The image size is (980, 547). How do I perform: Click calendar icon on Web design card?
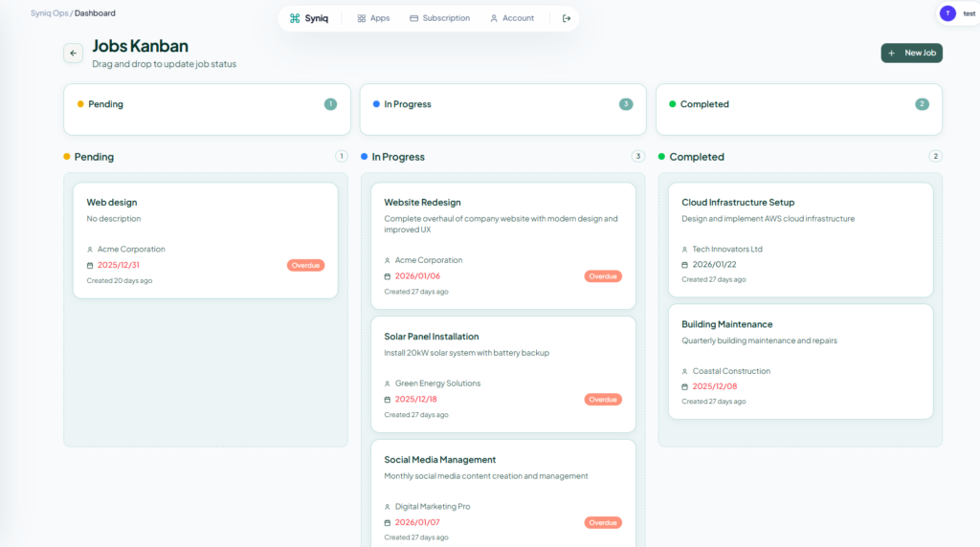90,266
